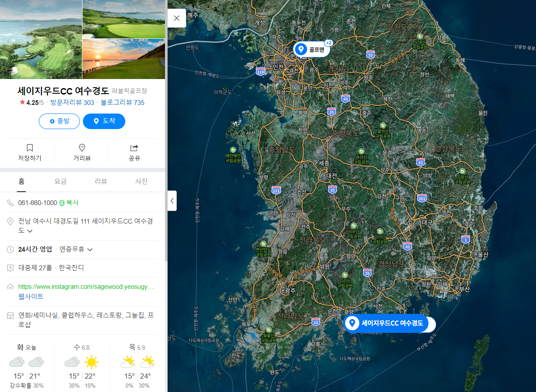
Task: Click the 변산반도 국립공원 park icon on map
Action: click(x=263, y=244)
